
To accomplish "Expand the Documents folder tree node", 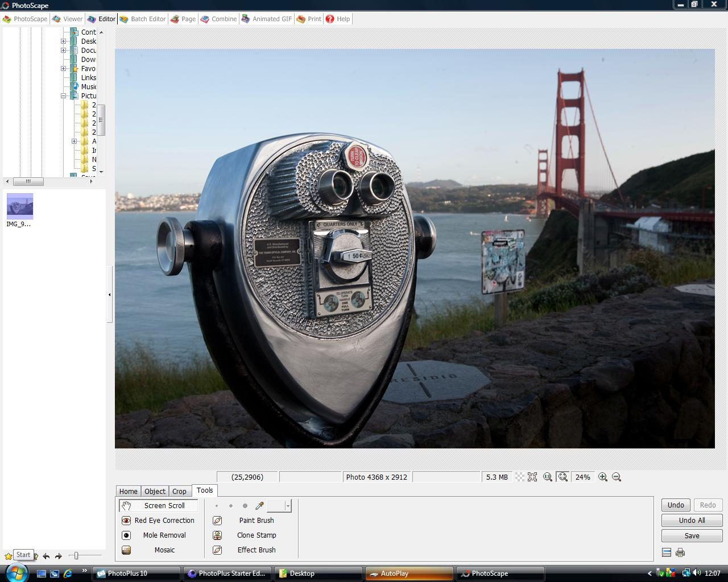I will pos(64,50).
